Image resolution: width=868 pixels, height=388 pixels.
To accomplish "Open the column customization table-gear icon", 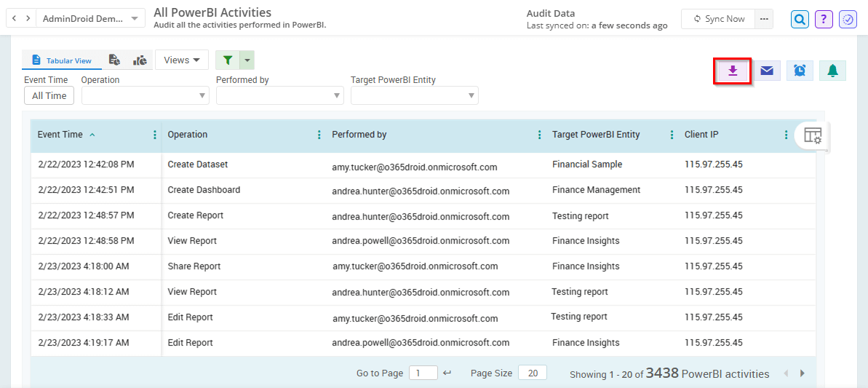I will point(813,135).
